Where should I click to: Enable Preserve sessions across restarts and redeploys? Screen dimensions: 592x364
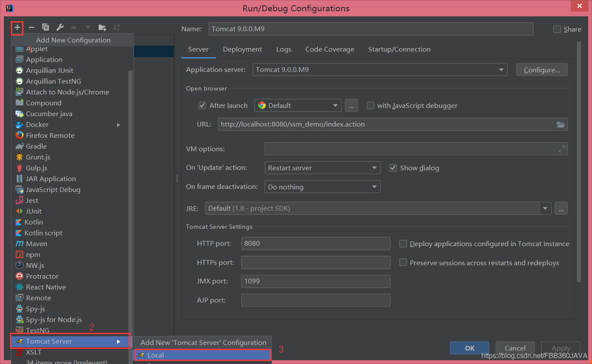click(403, 263)
